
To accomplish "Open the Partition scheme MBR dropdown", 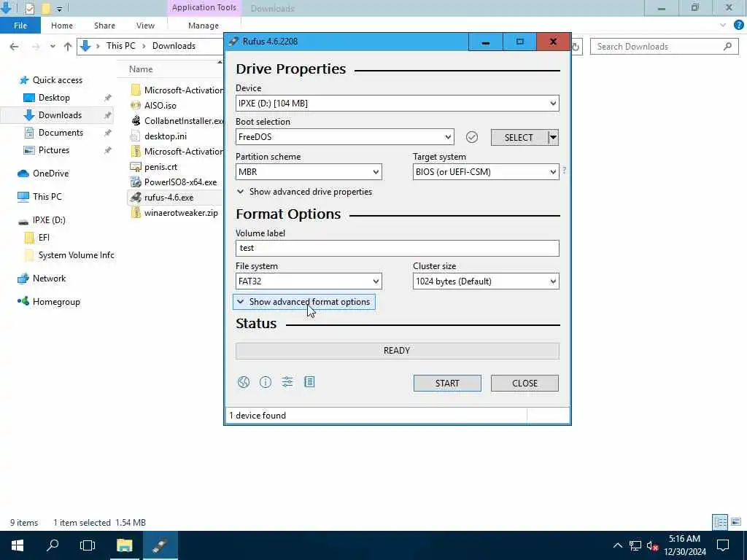I will (x=309, y=172).
